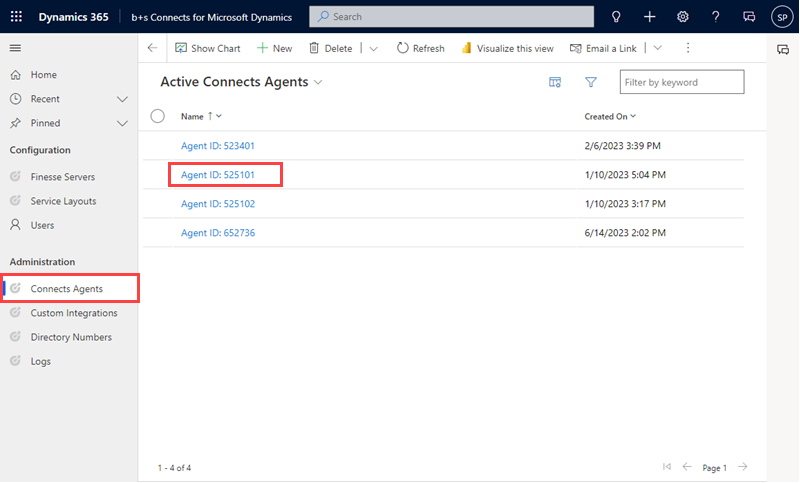This screenshot has width=800, height=483.
Task: Click Email a Link command
Action: click(603, 48)
